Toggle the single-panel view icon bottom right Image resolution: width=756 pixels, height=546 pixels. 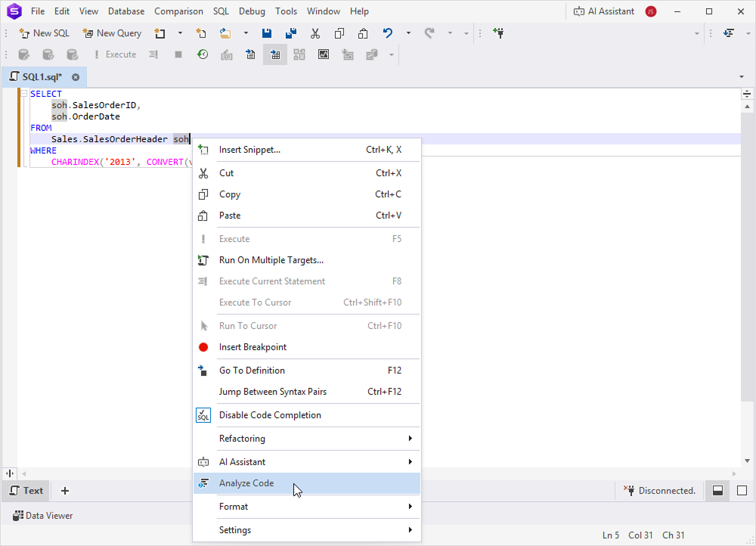point(741,490)
